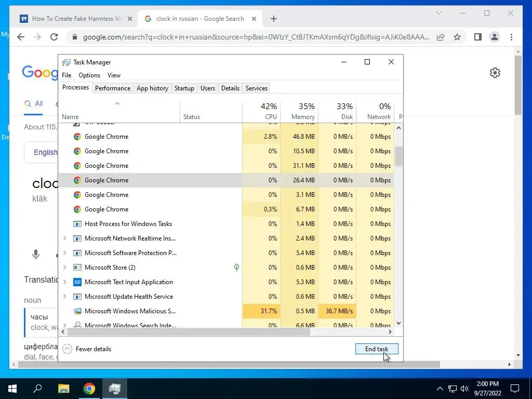Click Malicious Software removal tool icon
The height and width of the screenshot is (399, 532).
coord(77,311)
